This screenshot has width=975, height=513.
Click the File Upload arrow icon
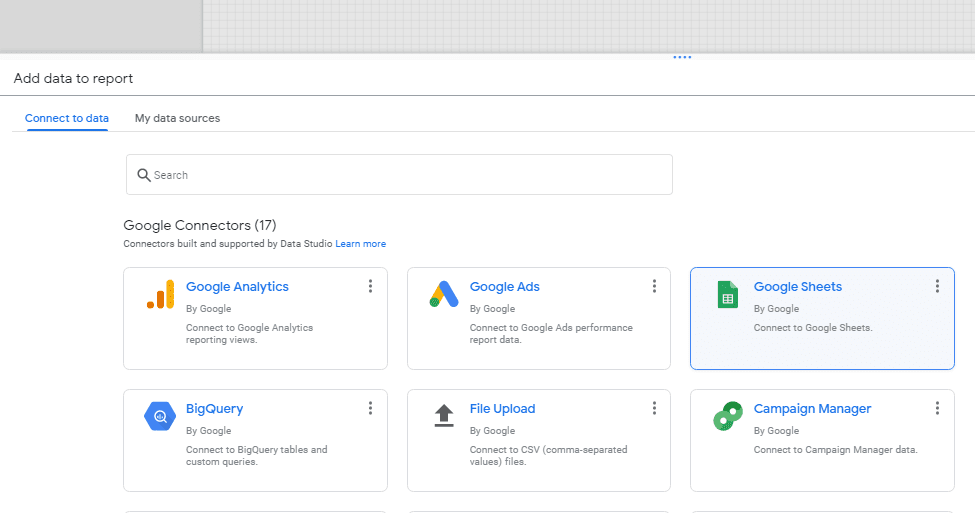(x=444, y=415)
